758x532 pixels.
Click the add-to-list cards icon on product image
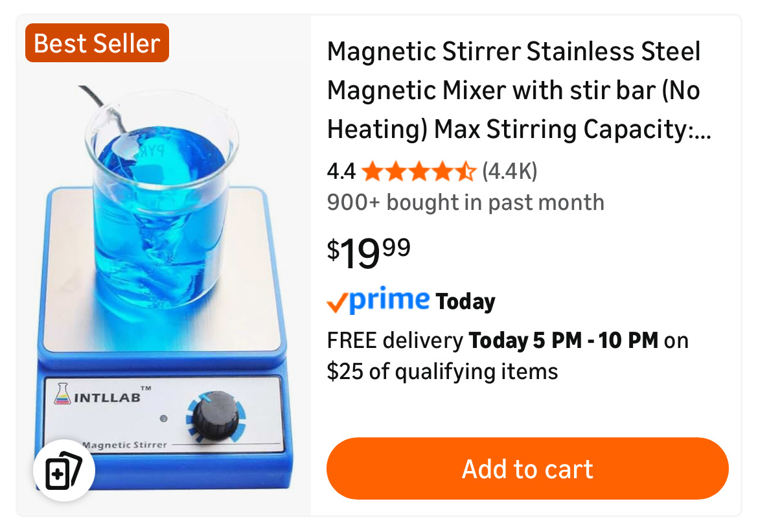tap(63, 470)
